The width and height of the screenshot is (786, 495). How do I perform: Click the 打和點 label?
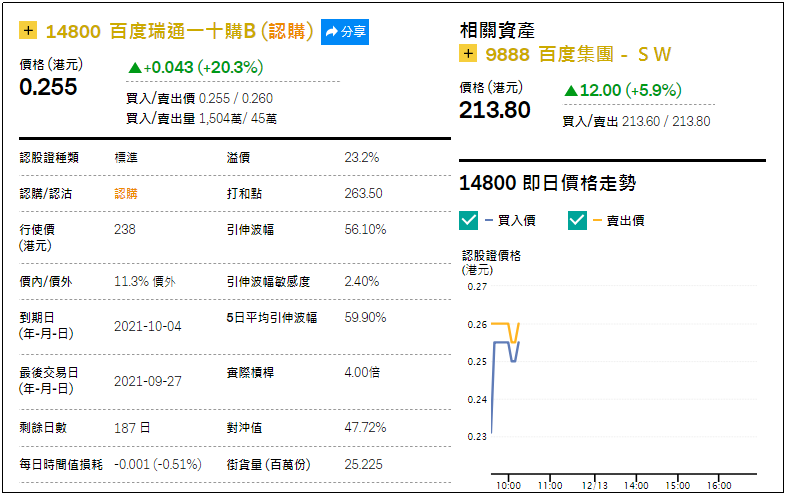tap(244, 194)
